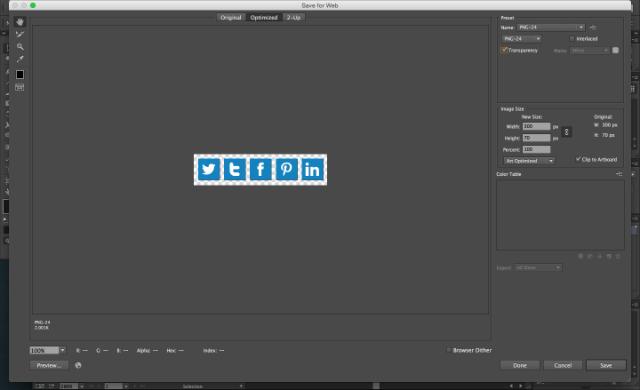Open the Color Table panel menu
640x390 pixels.
tap(619, 174)
